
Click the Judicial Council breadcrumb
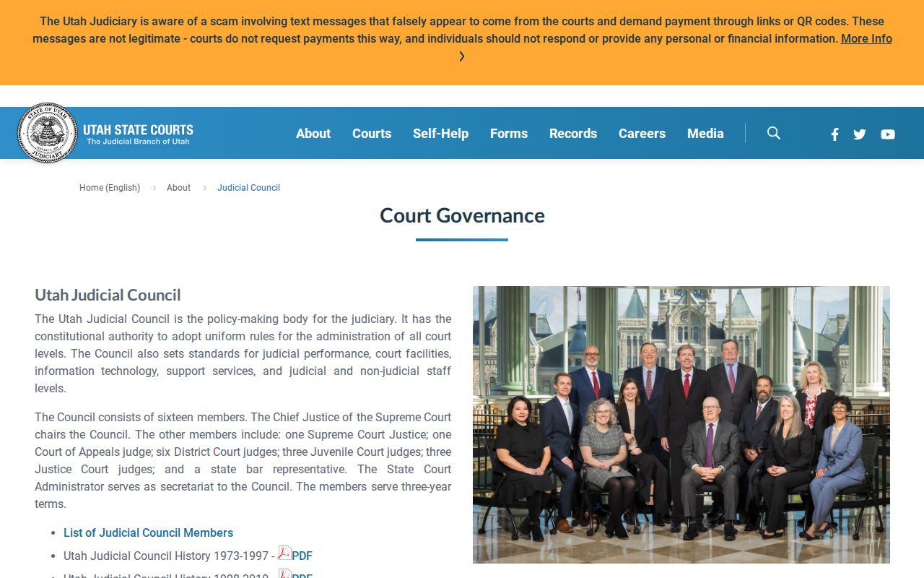point(248,188)
